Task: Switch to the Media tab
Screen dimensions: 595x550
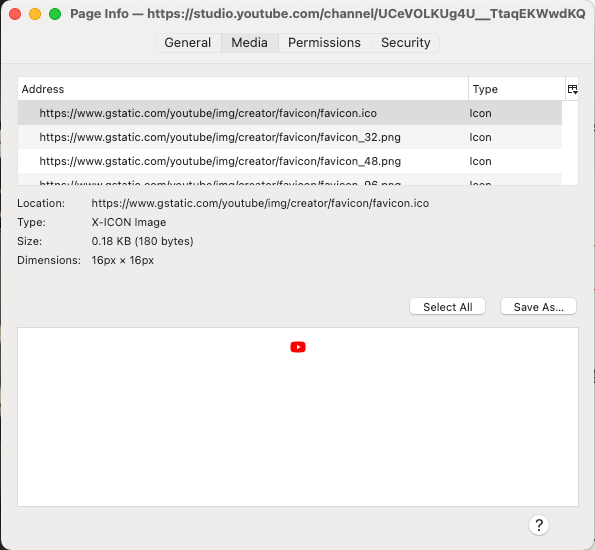Action: [250, 43]
